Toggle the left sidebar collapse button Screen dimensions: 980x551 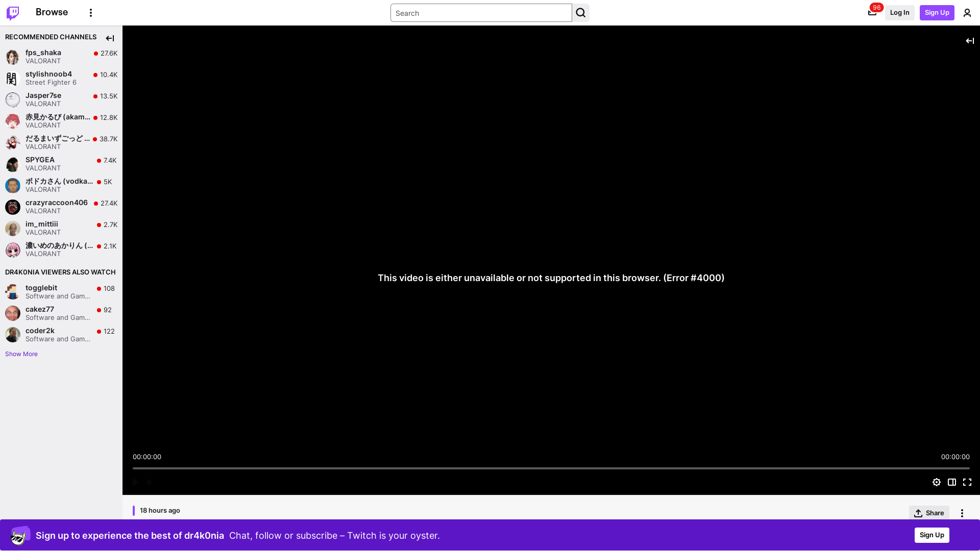click(x=109, y=38)
